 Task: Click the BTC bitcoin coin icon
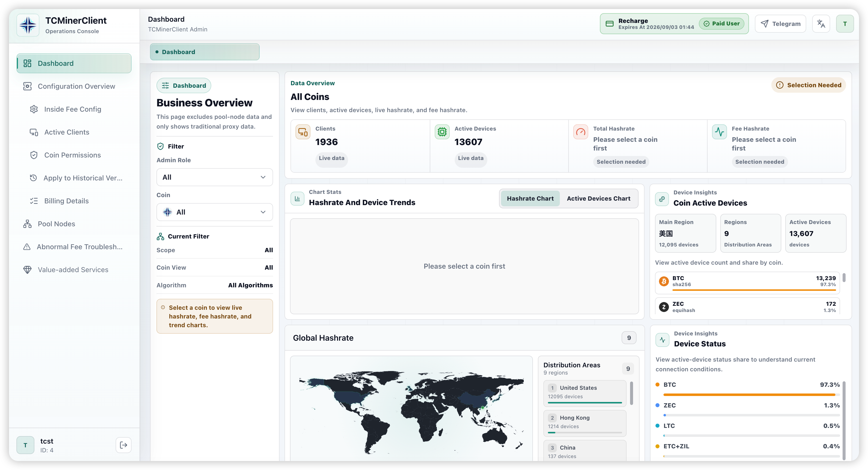point(664,281)
